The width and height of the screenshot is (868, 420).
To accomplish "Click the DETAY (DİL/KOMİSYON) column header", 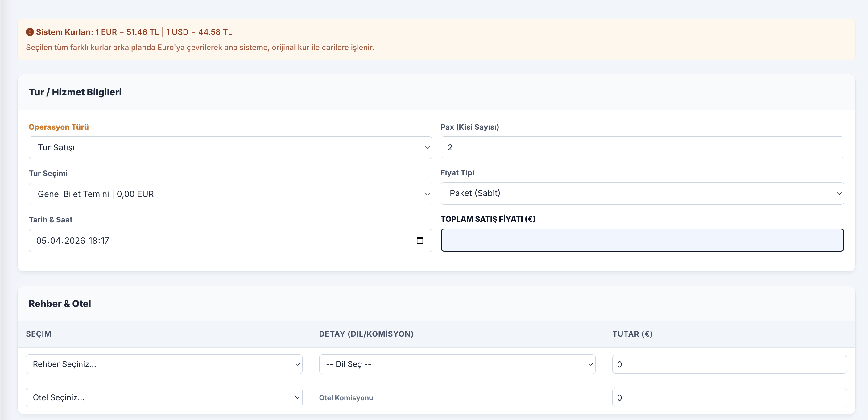I will click(x=366, y=334).
